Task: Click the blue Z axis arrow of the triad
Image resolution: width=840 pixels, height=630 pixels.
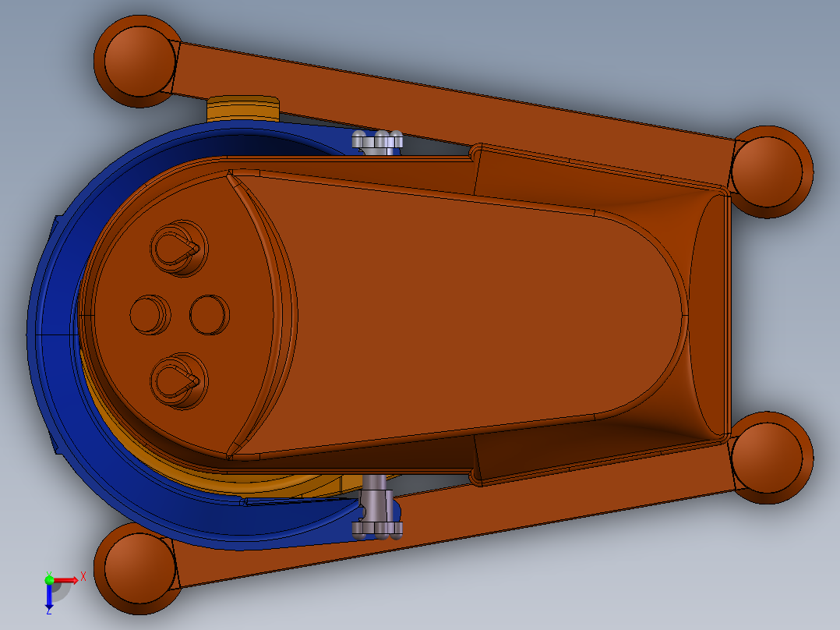Action: [49, 597]
